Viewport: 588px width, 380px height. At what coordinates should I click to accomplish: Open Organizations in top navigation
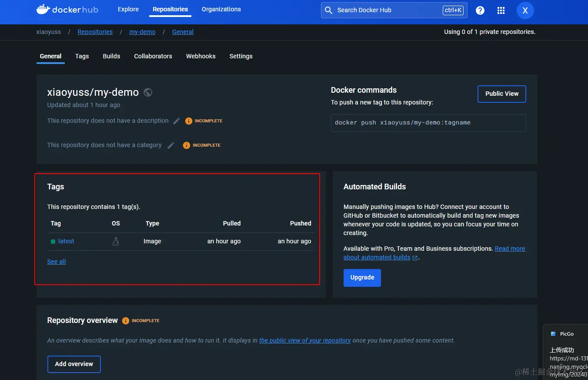(x=221, y=9)
